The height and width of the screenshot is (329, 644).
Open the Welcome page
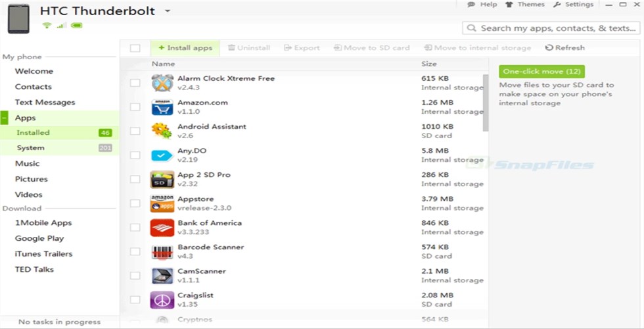click(34, 71)
